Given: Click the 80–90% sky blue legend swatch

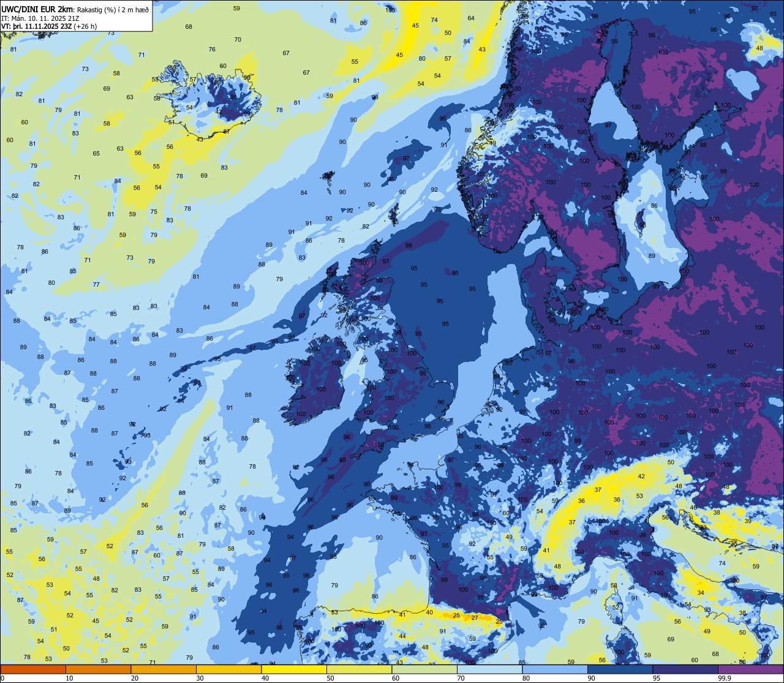Looking at the screenshot, I should click(555, 670).
